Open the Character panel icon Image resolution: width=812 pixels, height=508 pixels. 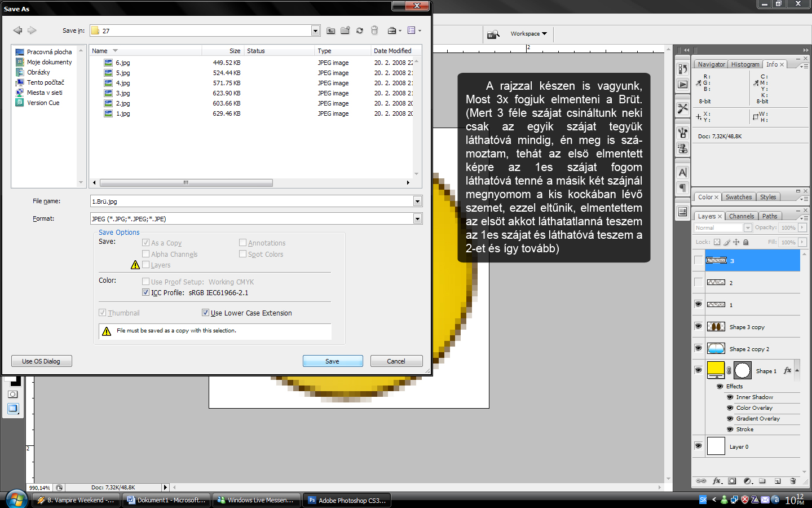coord(683,173)
